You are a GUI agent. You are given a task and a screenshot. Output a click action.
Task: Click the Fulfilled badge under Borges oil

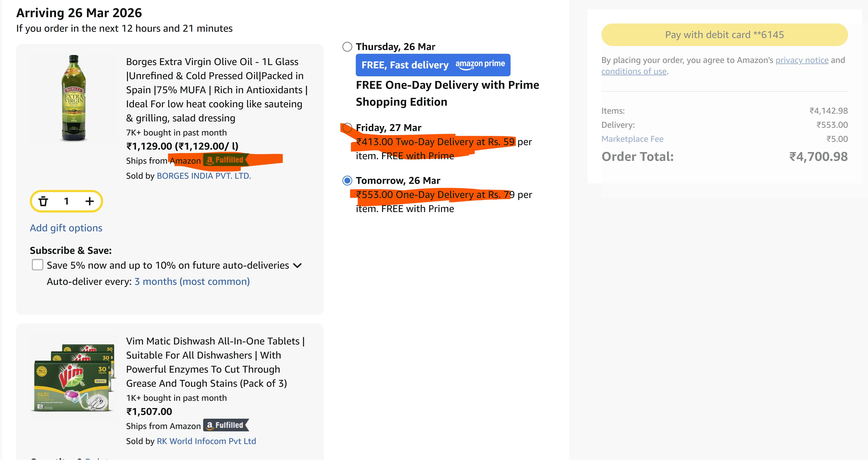tap(226, 160)
